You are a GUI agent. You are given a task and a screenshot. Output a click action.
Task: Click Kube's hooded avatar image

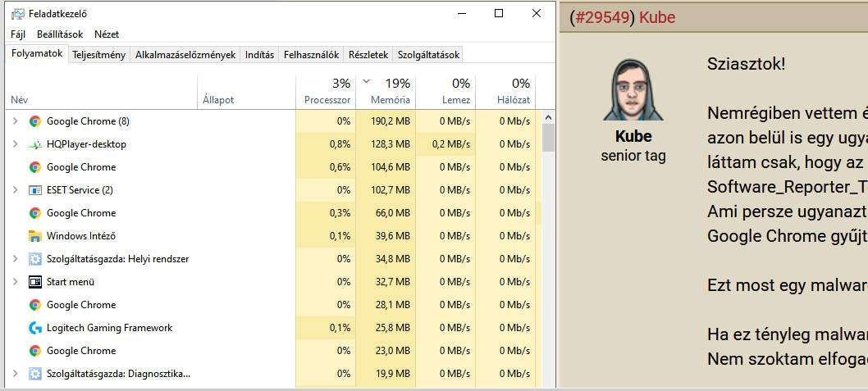(633, 89)
